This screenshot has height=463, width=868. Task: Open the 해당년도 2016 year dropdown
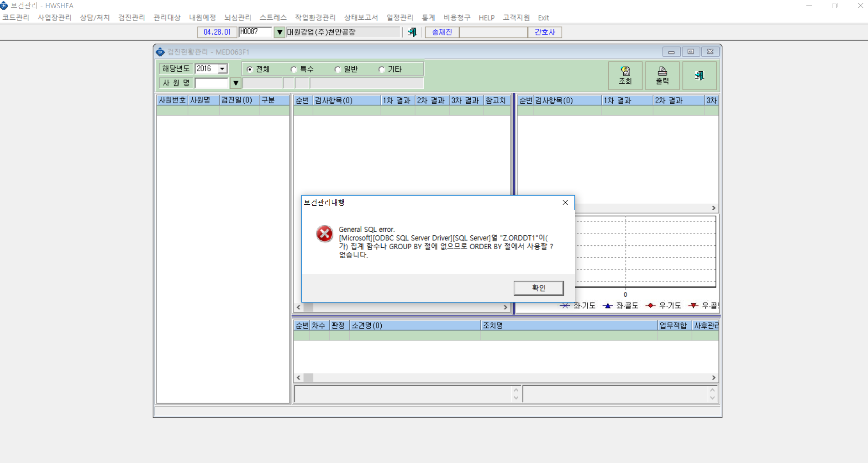(222, 69)
